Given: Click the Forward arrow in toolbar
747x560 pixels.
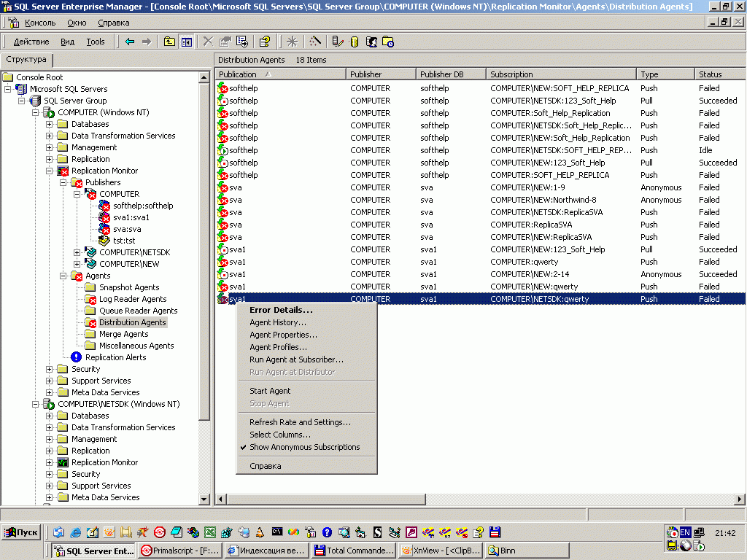Looking at the screenshot, I should 147,42.
